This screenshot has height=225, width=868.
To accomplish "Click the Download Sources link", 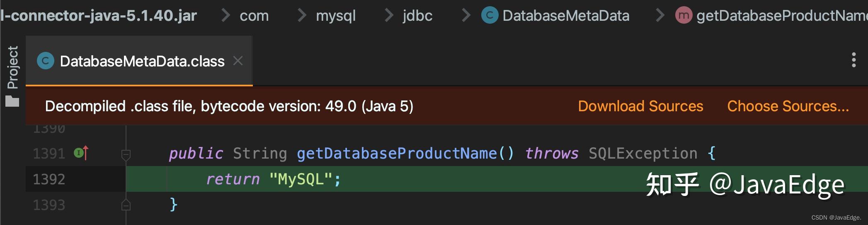I will [x=640, y=106].
